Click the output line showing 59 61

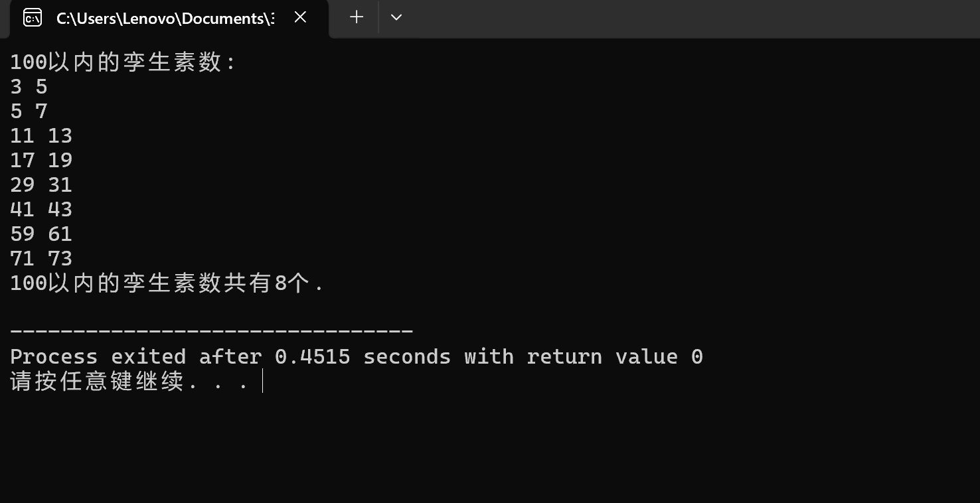[x=41, y=234]
